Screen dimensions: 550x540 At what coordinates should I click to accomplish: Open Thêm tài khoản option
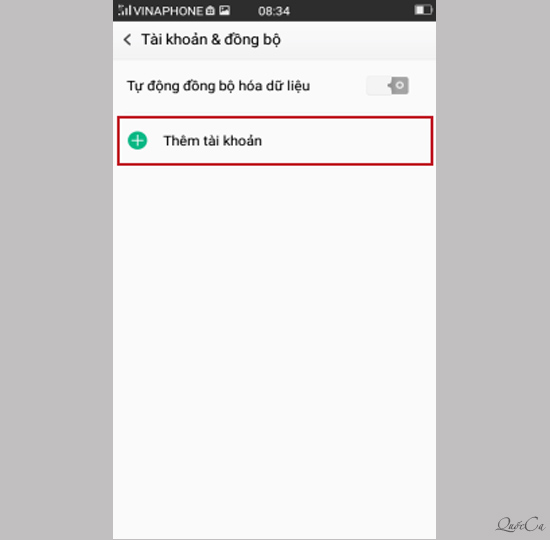[275, 141]
